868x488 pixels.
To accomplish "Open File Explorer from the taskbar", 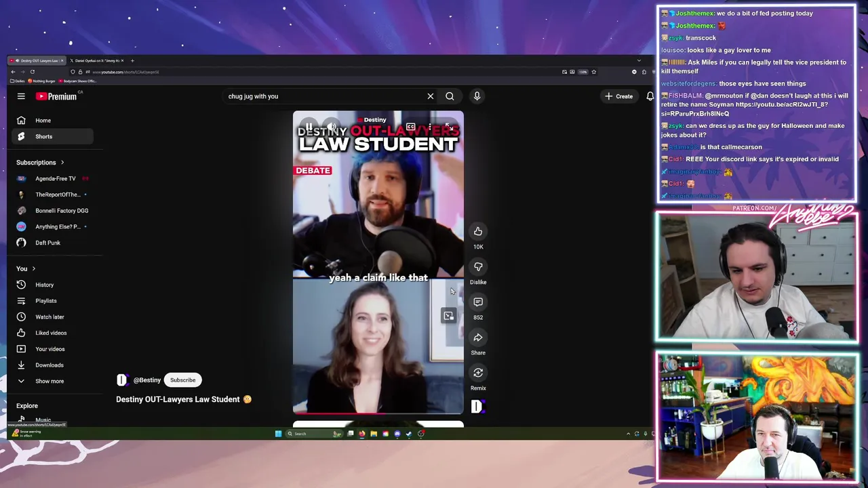I will (x=374, y=434).
